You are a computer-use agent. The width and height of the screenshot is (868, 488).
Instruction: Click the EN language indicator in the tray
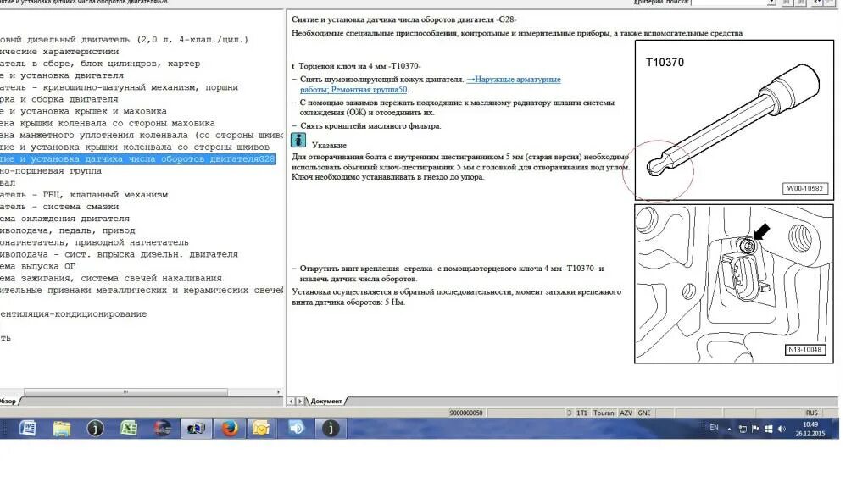714,427
